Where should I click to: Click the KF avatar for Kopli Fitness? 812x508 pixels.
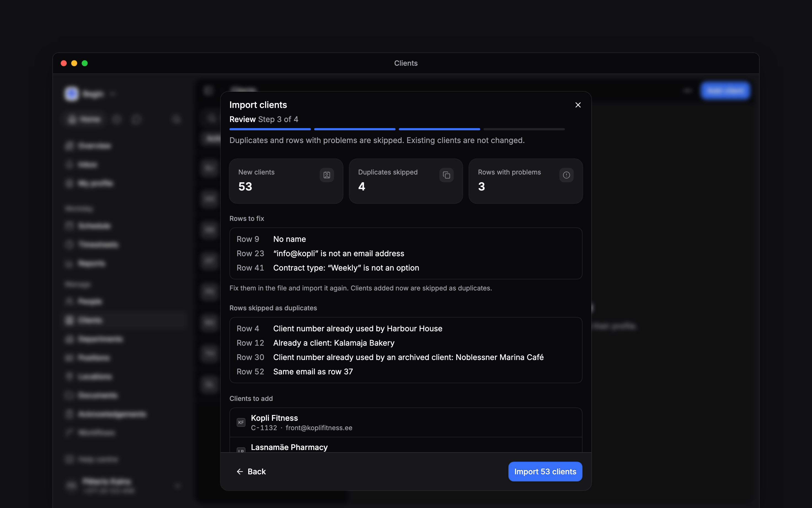[x=241, y=422]
